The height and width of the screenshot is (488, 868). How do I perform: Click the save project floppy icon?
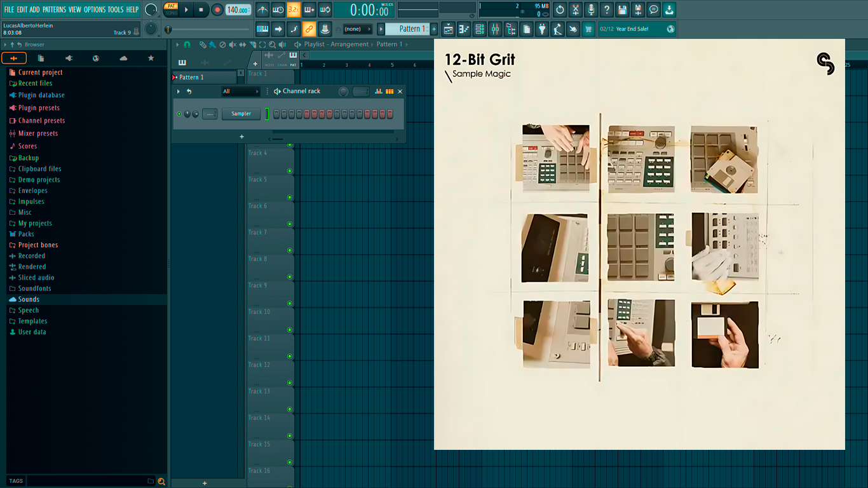tap(622, 10)
